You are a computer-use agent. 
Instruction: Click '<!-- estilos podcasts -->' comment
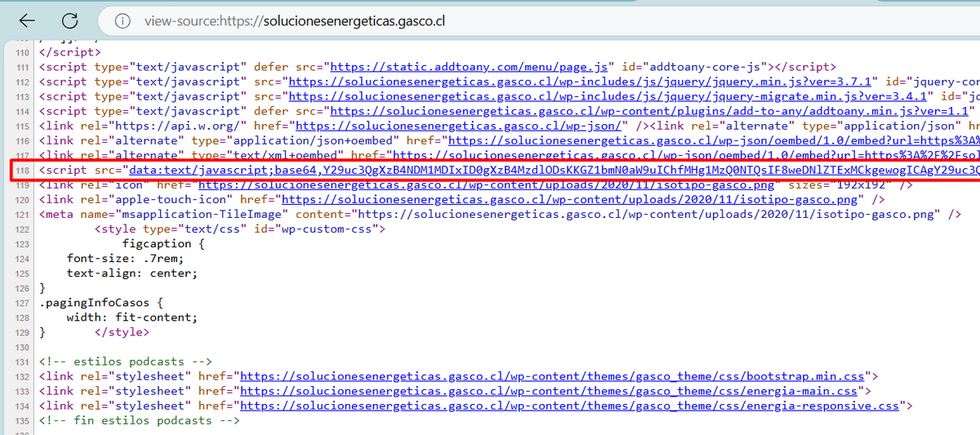point(126,362)
